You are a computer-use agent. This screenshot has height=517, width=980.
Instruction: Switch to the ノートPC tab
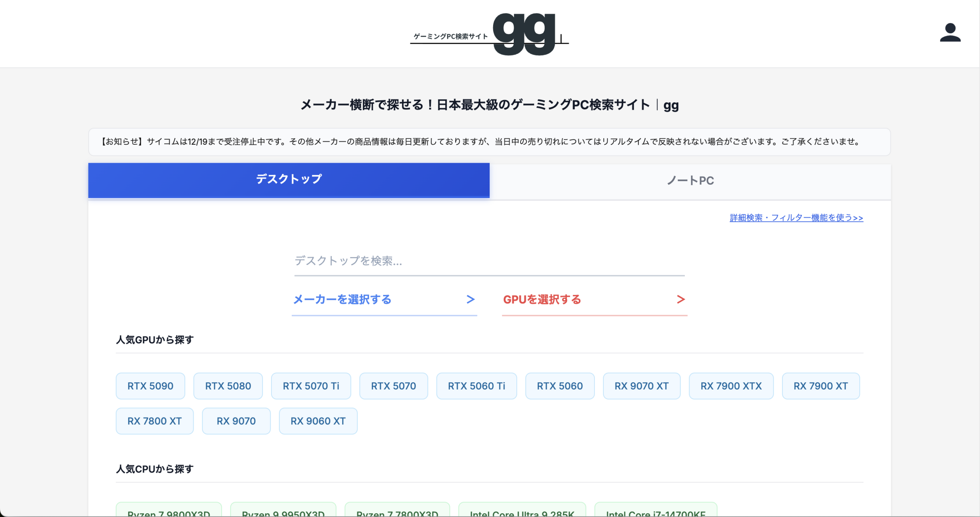click(x=690, y=181)
